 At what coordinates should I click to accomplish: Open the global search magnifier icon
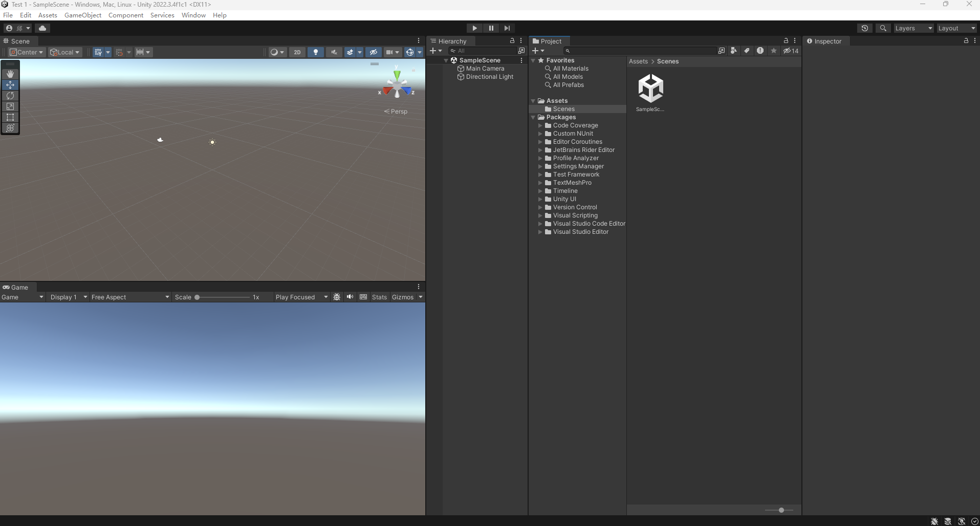tap(883, 28)
